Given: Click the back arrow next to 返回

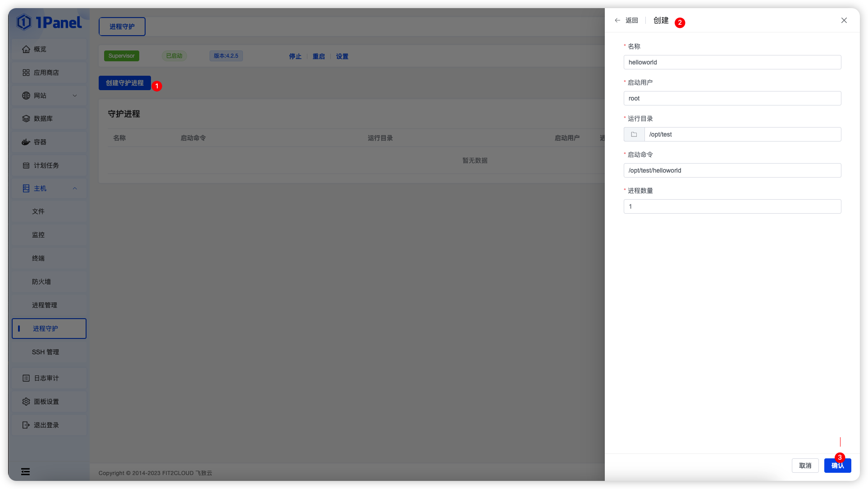Looking at the screenshot, I should point(617,20).
